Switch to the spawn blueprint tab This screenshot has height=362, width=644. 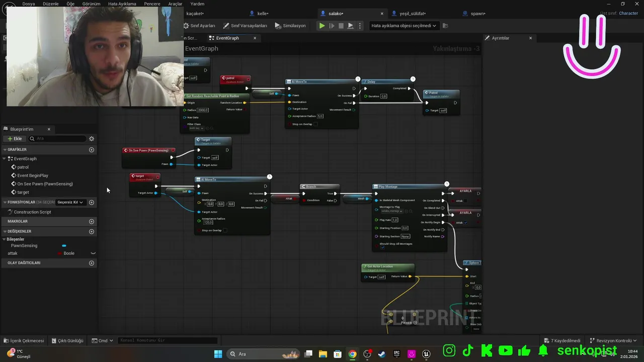click(478, 14)
